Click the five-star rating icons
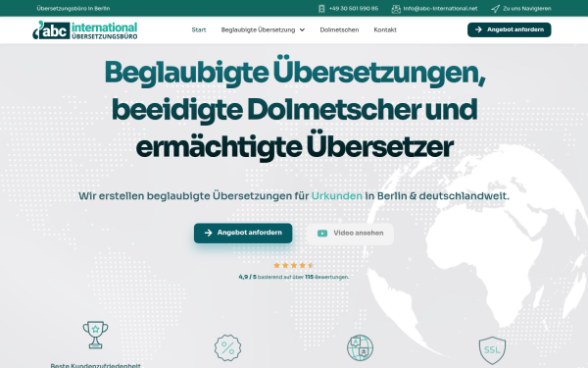Screen dimensions: 588x368 pos(293,265)
